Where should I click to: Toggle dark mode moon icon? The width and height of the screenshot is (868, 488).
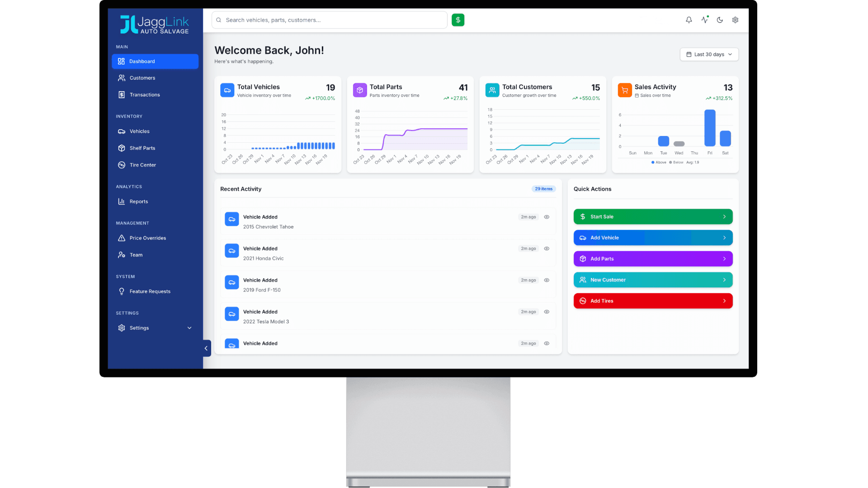[720, 20]
